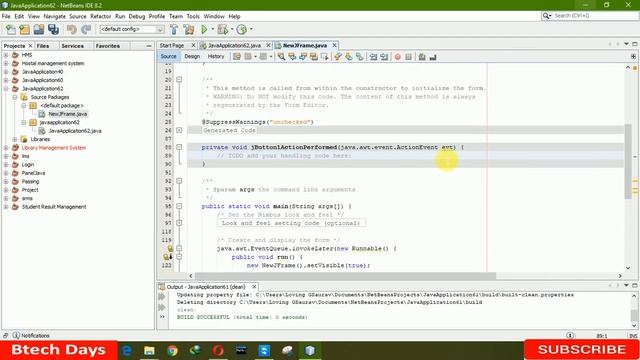Collapse the main method fold
The image size is (640, 360).
click(x=179, y=206)
